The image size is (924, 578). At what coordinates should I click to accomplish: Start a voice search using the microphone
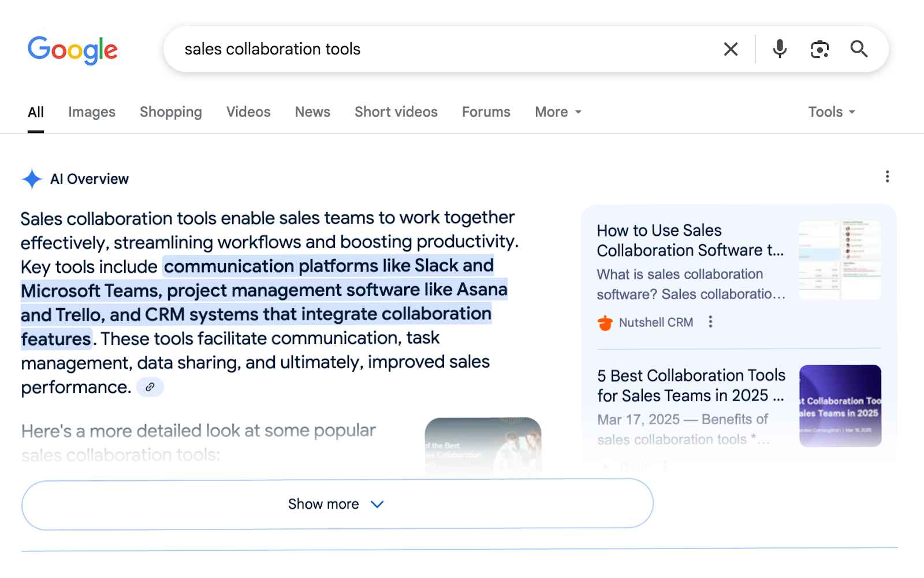[779, 49]
